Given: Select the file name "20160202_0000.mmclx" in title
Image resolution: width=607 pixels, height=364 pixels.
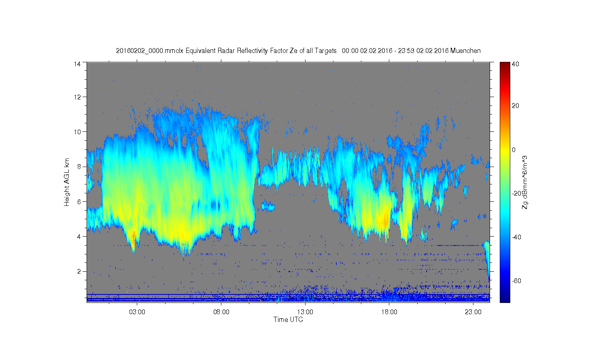Looking at the screenshot, I should [150, 51].
